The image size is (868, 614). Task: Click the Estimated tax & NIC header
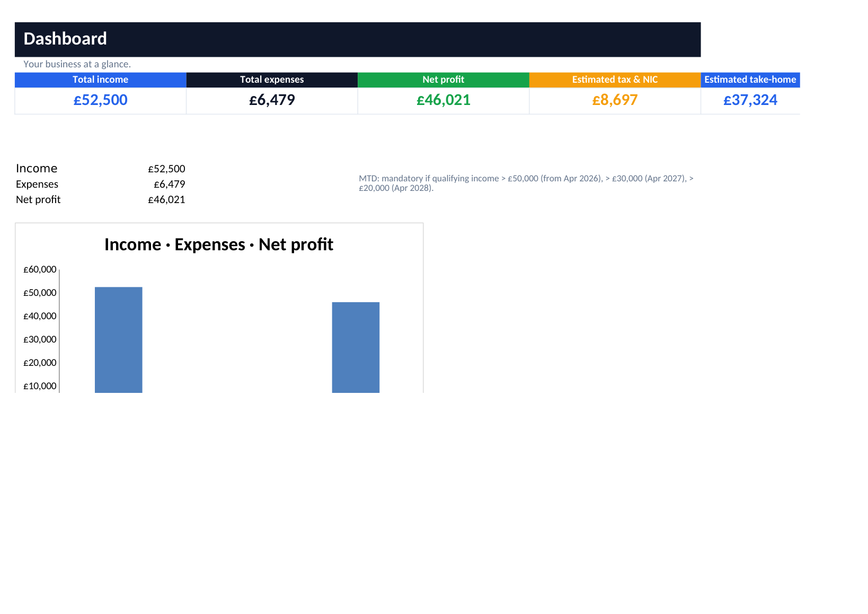click(x=615, y=80)
